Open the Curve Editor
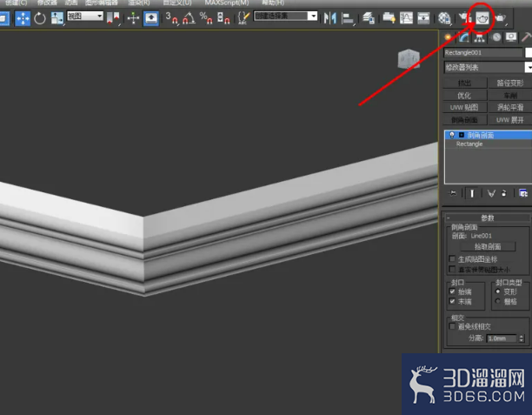Image resolution: width=532 pixels, height=415 pixels. tap(406, 18)
